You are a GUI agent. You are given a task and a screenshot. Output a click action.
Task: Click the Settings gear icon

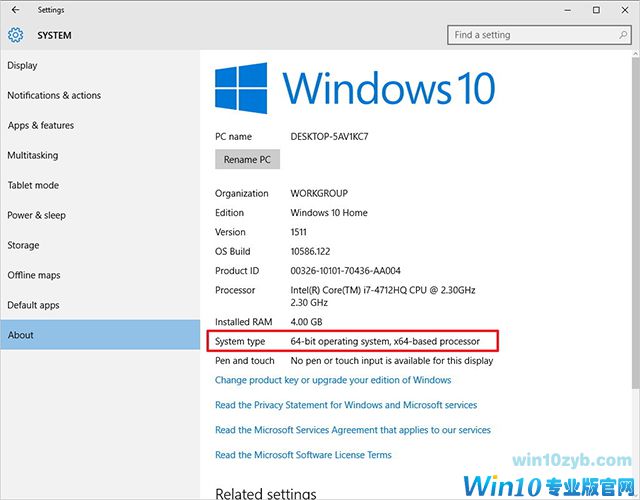coord(16,35)
